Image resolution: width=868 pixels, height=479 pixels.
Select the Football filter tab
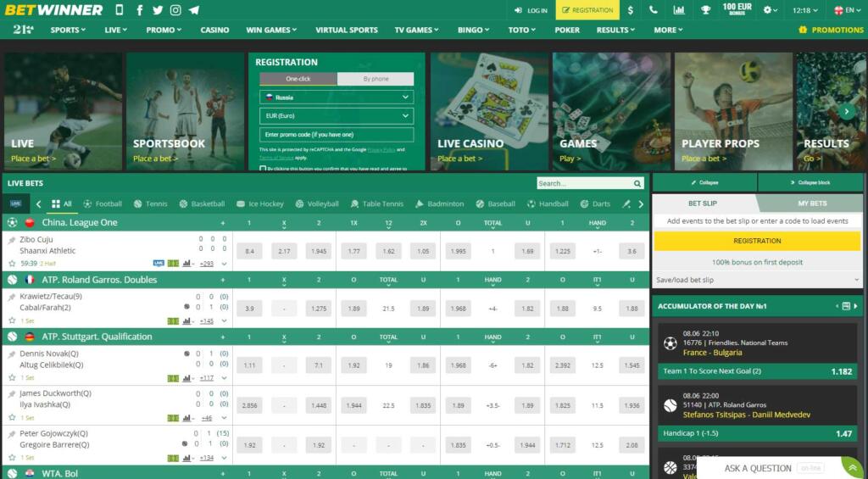click(103, 203)
